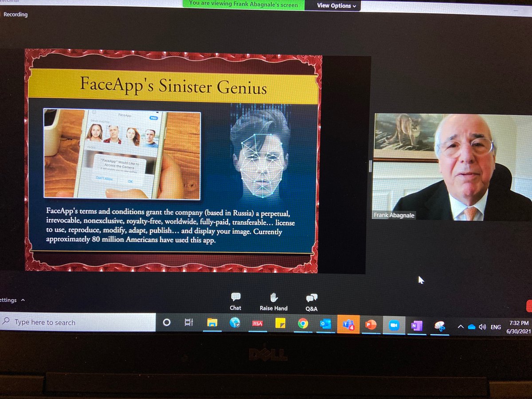Viewport: 532px width, 399px height.
Task: Open the View Options dropdown
Action: pos(337,5)
